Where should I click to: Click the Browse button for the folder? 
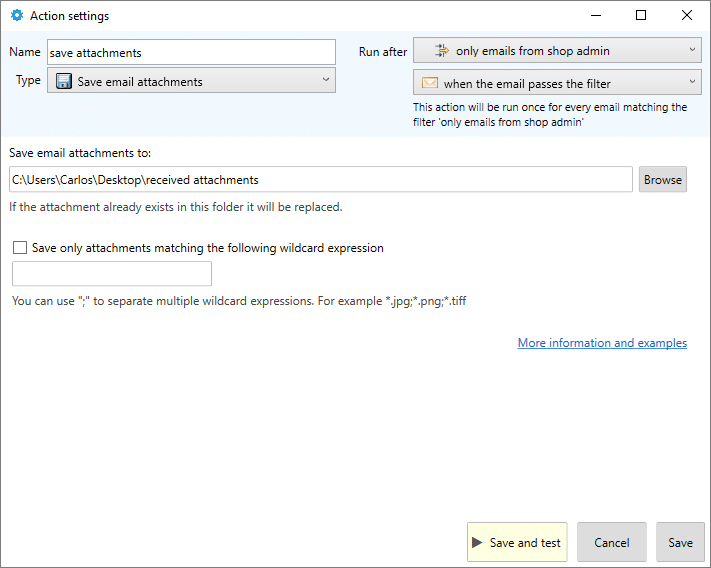[662, 180]
